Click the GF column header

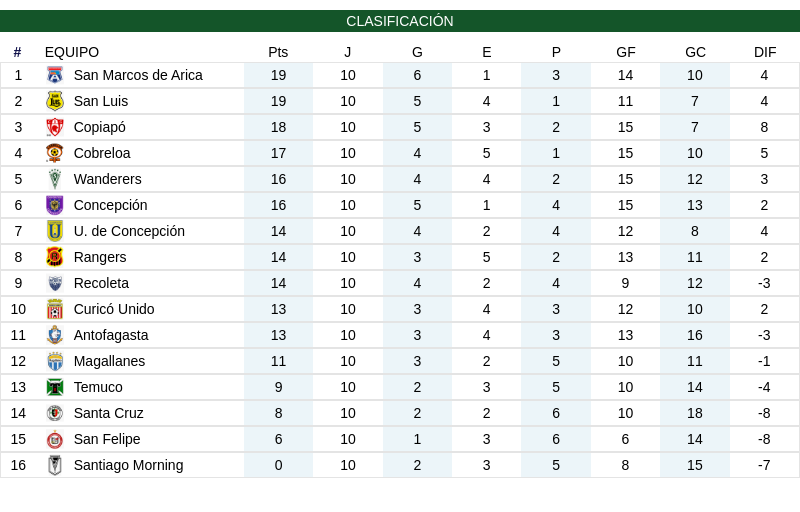coord(626,52)
